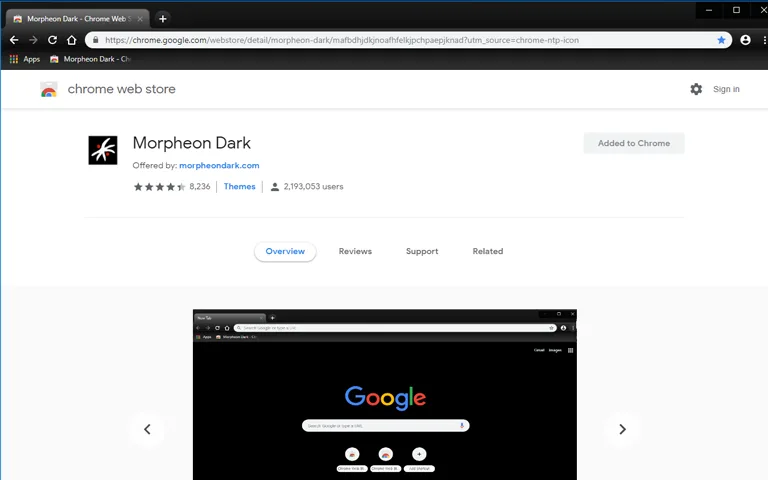Switch to the Reviews tab
Viewport: 768px width, 480px height.
355,251
